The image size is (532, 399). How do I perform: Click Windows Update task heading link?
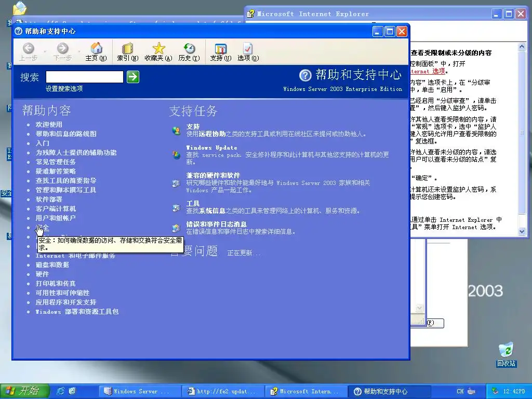[212, 148]
